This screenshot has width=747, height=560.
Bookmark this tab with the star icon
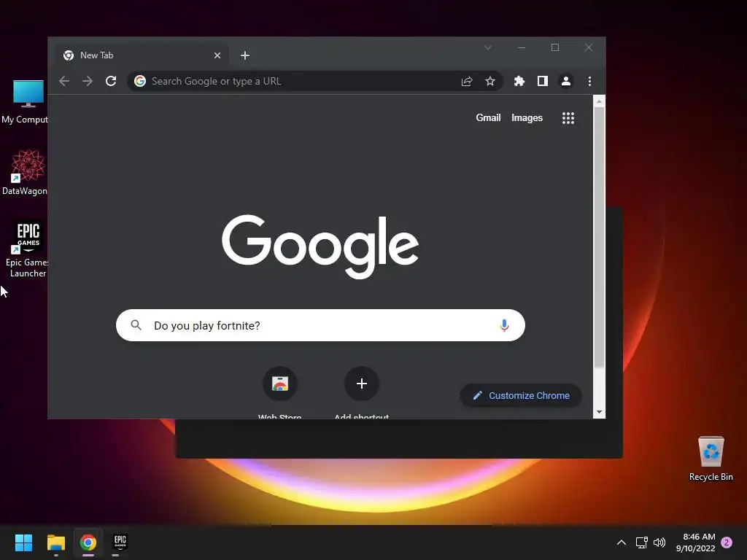click(x=490, y=81)
